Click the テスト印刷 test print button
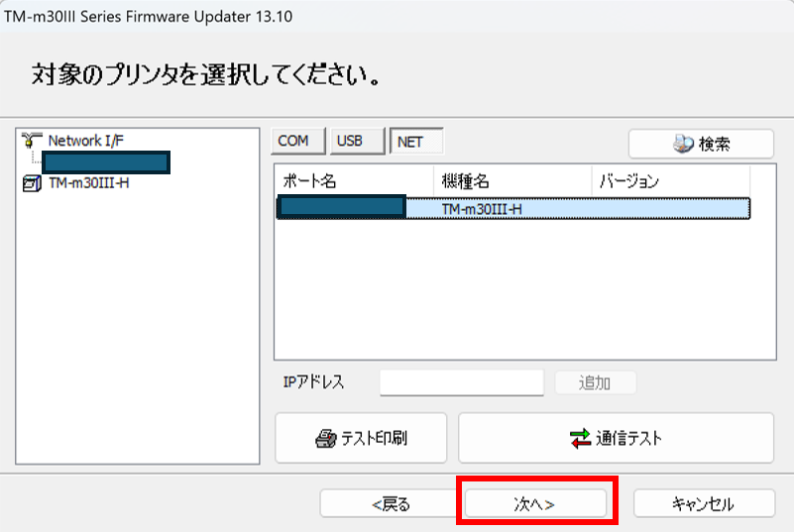Viewport: 794px width, 532px height. (361, 438)
